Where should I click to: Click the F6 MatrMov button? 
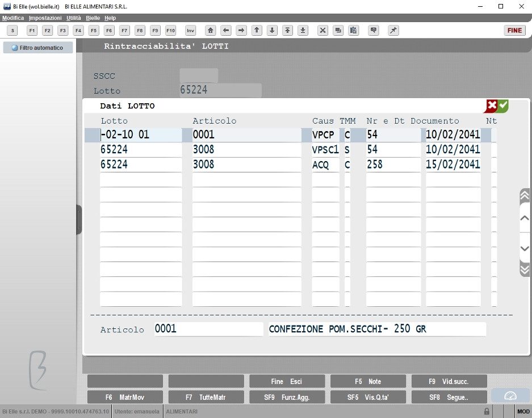(125, 397)
